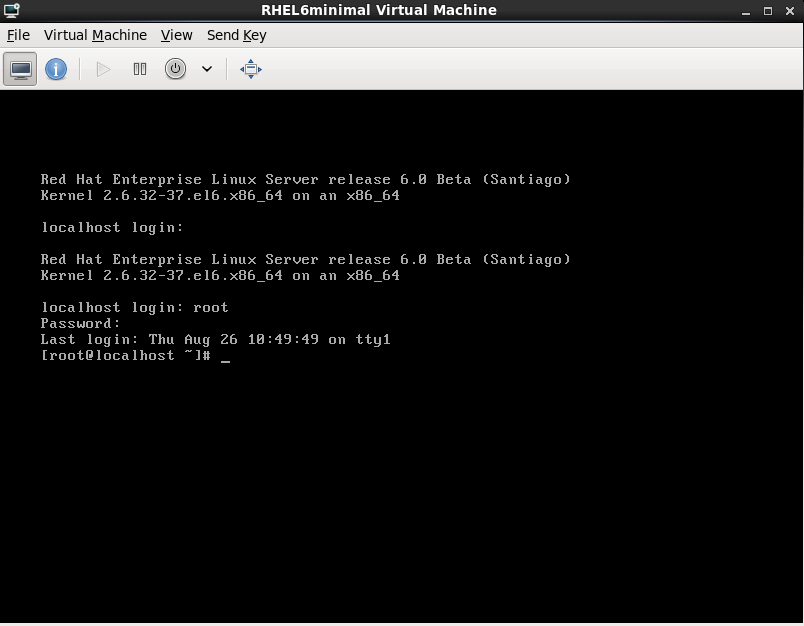
Task: Click the monitor icon in the title bar
Action: tap(10, 10)
